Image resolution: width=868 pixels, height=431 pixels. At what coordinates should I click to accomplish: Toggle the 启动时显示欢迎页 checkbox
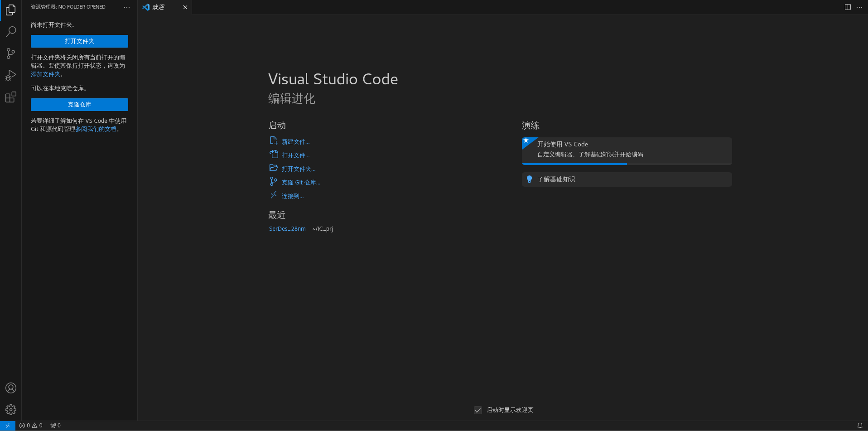coord(478,410)
